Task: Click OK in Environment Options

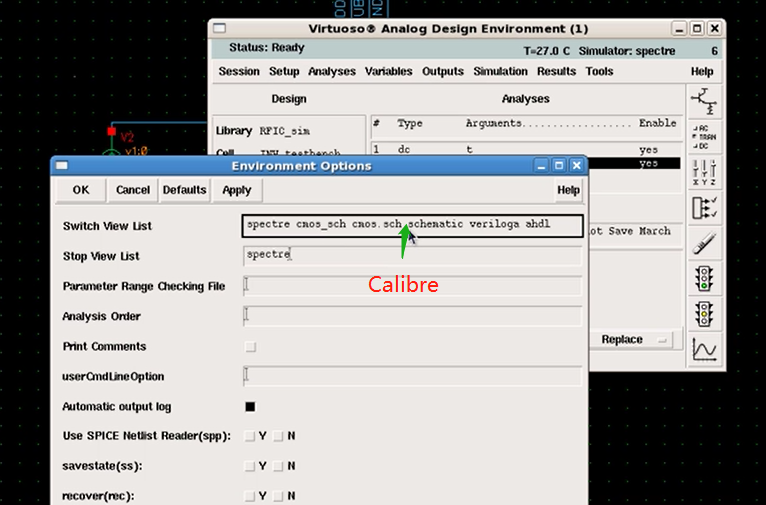Action: click(x=81, y=190)
